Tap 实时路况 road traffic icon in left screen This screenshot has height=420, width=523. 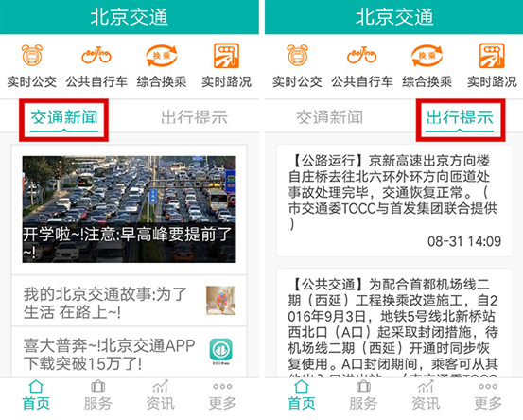pos(226,56)
